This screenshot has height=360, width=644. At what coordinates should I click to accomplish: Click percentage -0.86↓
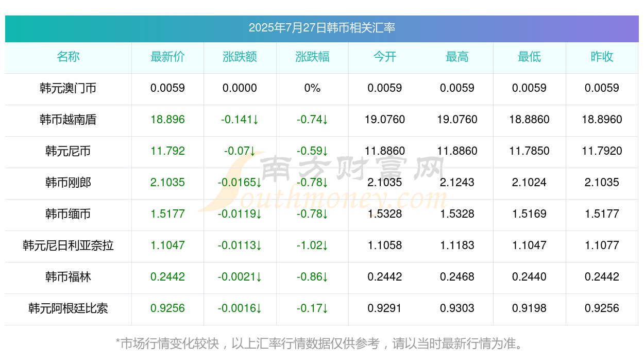(312, 277)
